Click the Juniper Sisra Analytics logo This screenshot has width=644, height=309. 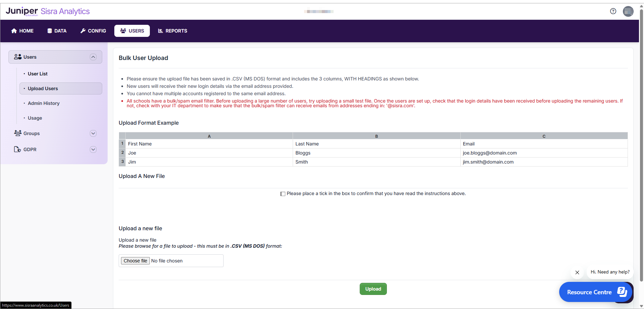(x=48, y=11)
